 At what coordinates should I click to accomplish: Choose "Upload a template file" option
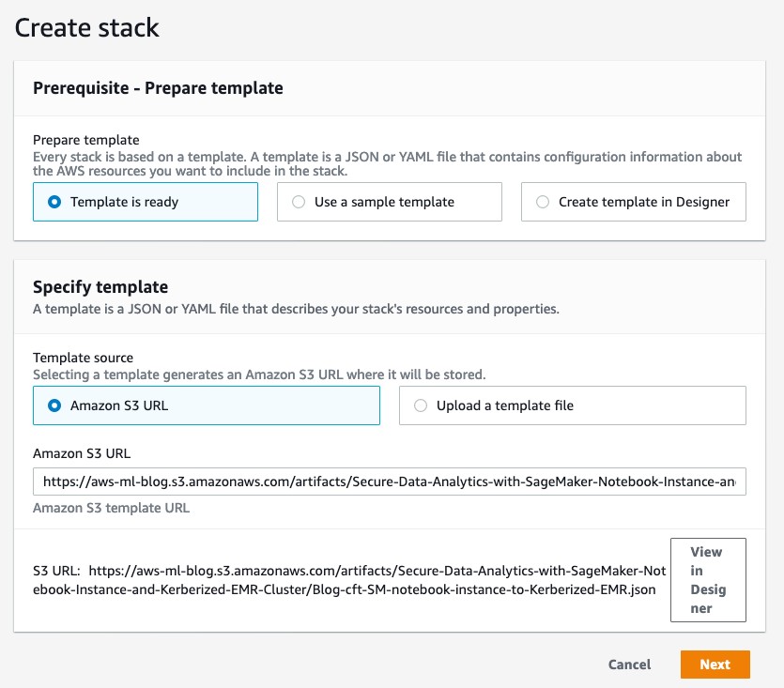572,405
